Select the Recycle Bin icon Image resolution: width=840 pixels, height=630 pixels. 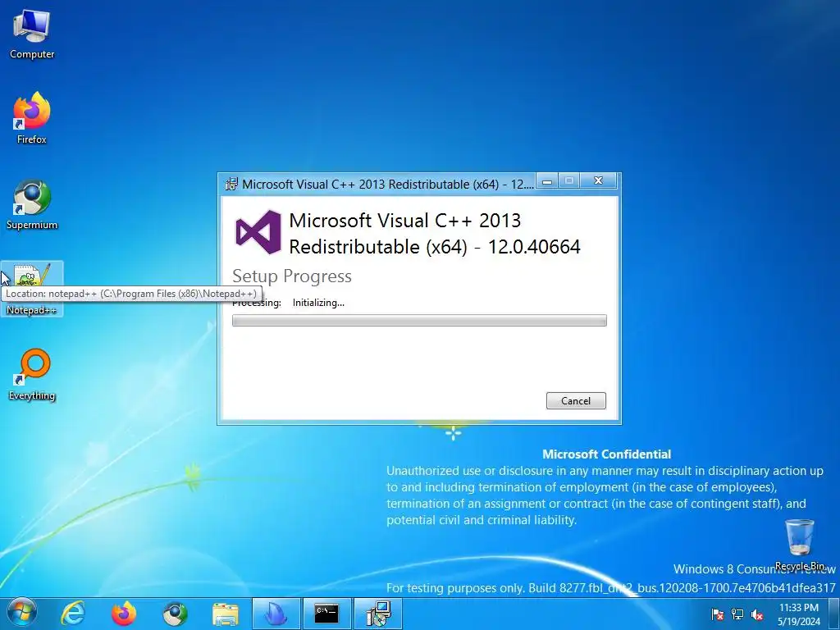[x=799, y=545]
